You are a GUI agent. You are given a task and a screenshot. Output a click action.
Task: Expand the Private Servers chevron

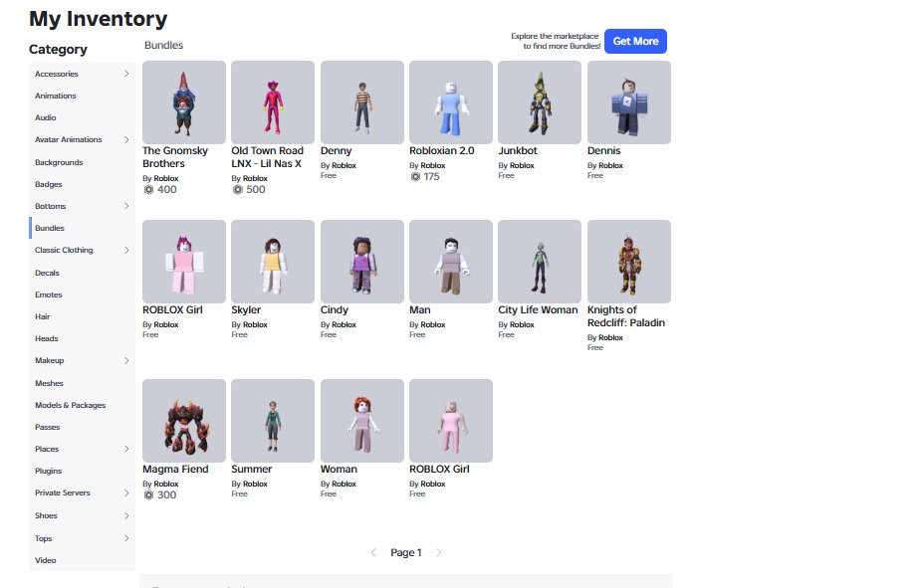tap(126, 492)
